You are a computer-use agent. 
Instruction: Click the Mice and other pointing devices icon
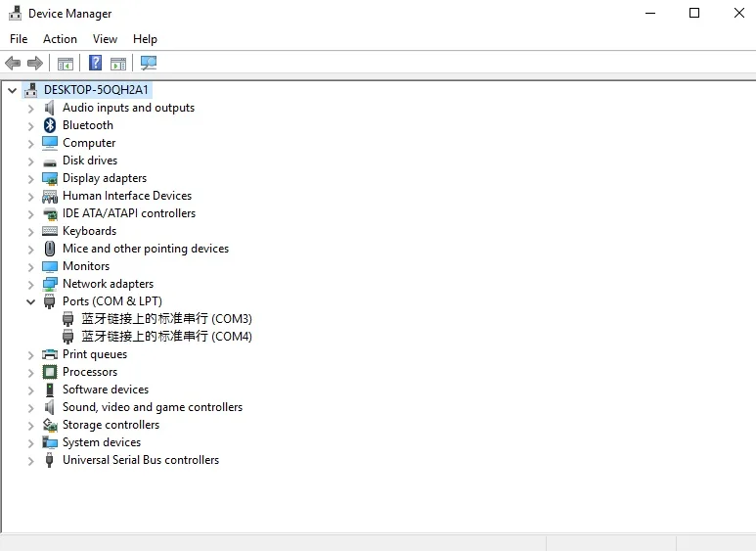coord(50,249)
